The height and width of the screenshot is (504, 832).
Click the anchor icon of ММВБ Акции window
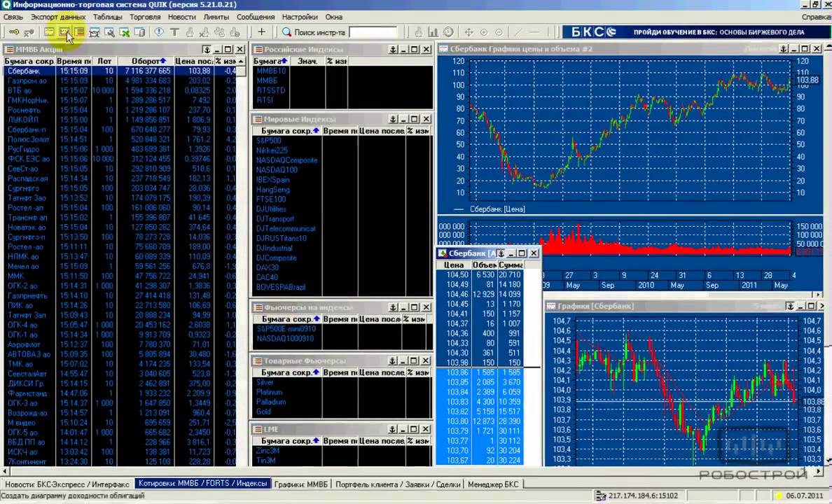pos(207,49)
